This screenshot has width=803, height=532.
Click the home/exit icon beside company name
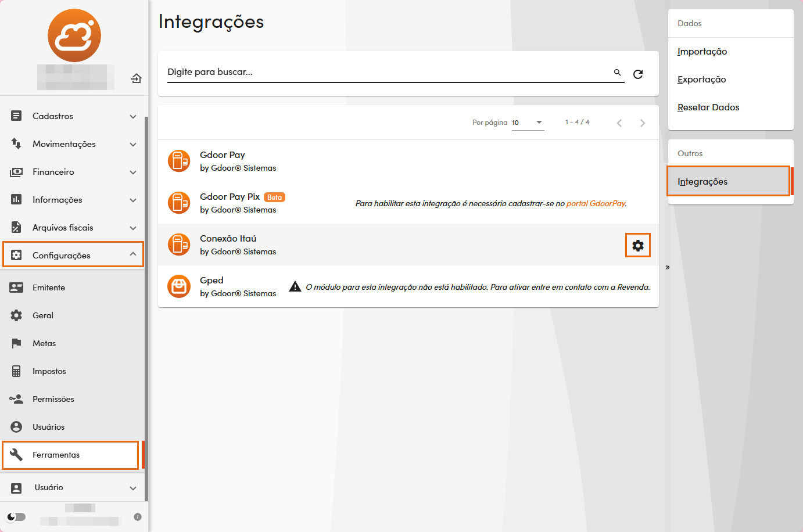coord(136,78)
